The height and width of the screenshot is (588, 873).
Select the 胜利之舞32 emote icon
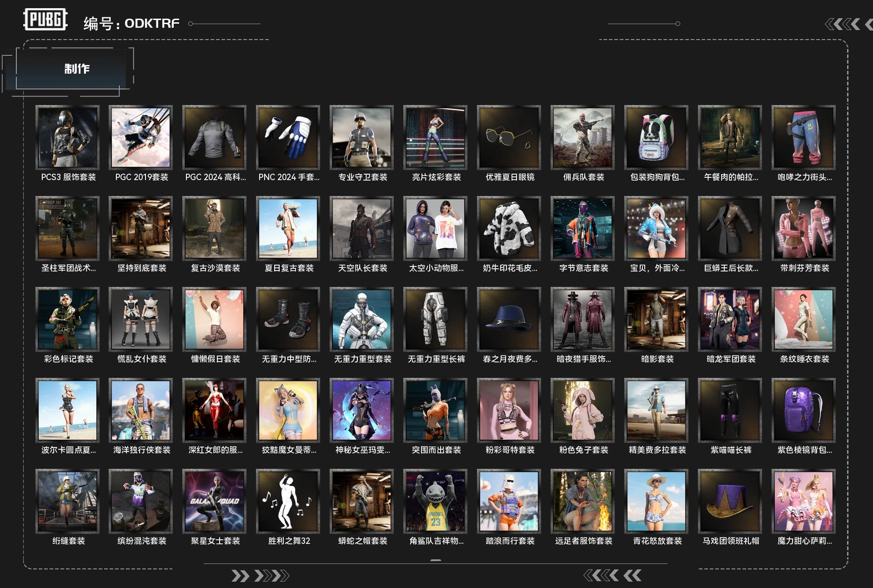tap(288, 501)
